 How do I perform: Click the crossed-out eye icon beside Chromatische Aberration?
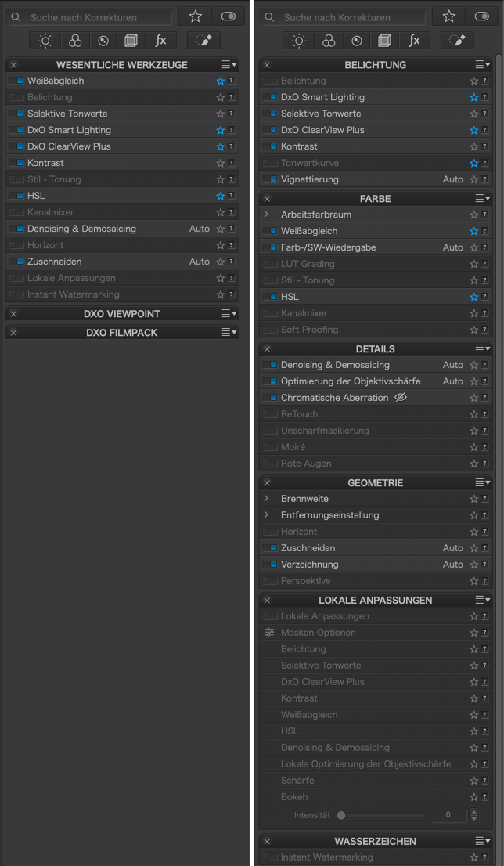[401, 398]
